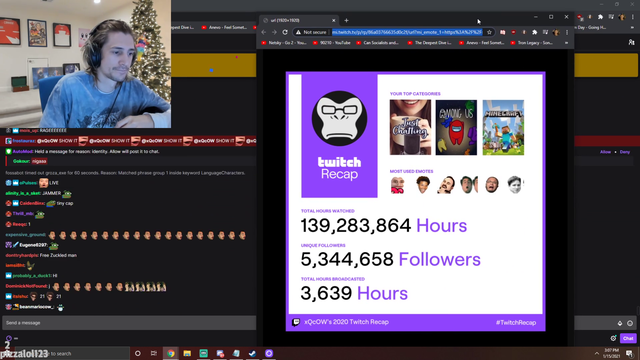Expand background window bookmarks overflow chevron

[632, 28]
